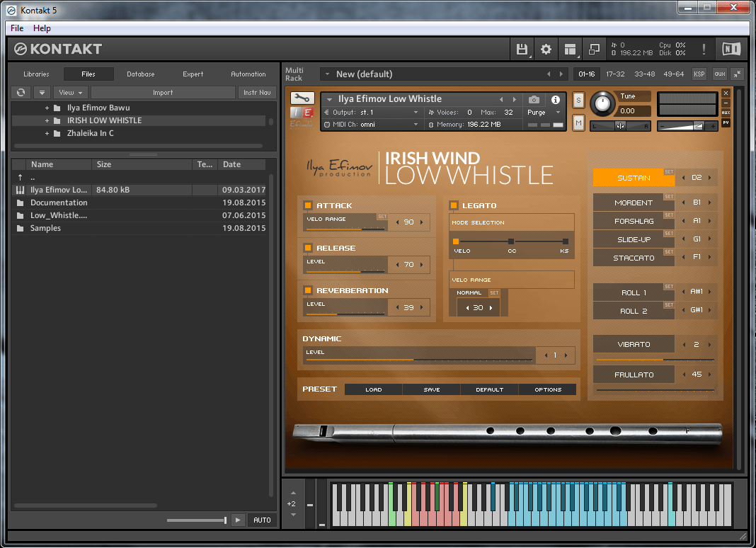Open the instrument name dropdown arrow
756x548 pixels.
click(x=330, y=99)
